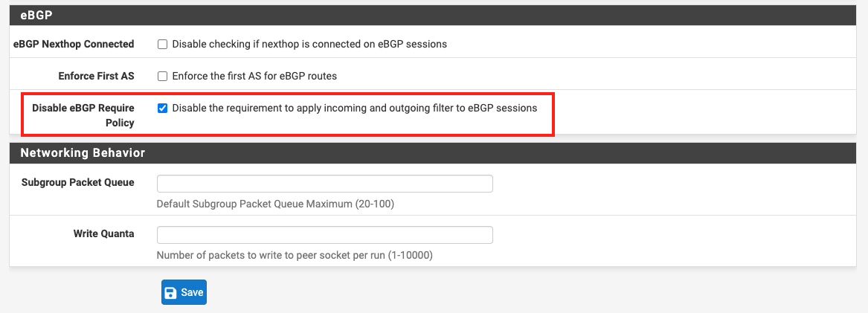Click "Disable checking if nexthop is connected" text
Image resolution: width=868 pixels, height=313 pixels.
(x=309, y=44)
